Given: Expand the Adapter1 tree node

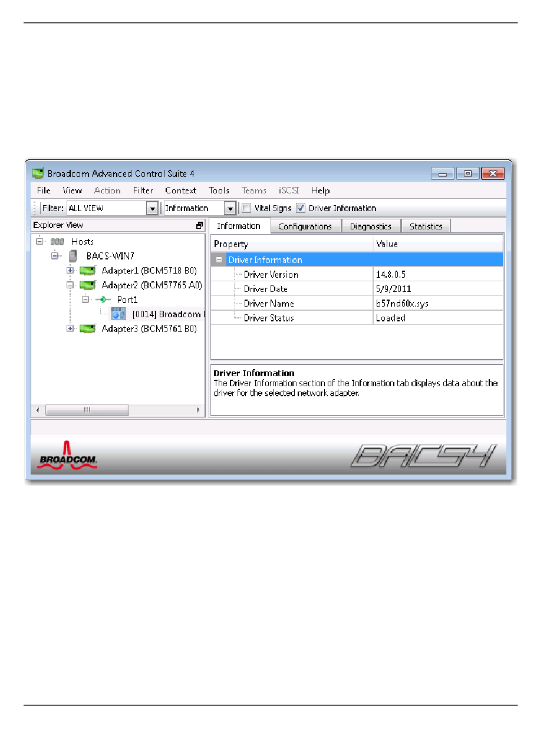Looking at the screenshot, I should (70, 271).
